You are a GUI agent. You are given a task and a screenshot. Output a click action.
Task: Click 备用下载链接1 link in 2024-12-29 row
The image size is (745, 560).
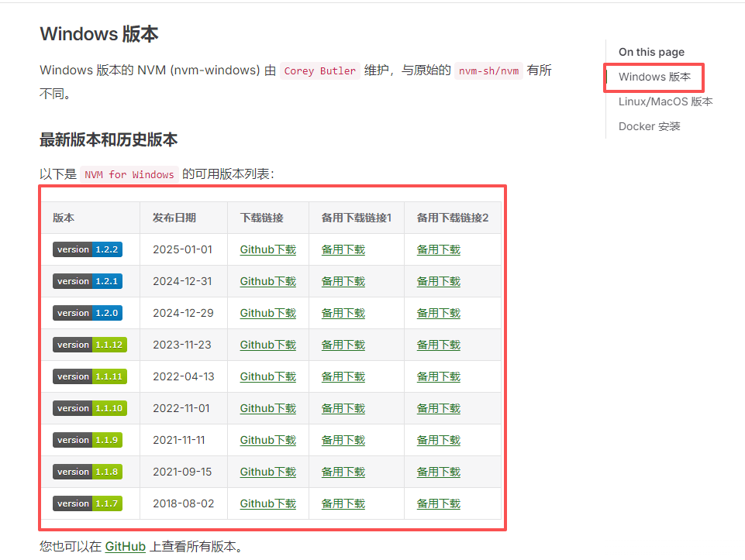[343, 313]
